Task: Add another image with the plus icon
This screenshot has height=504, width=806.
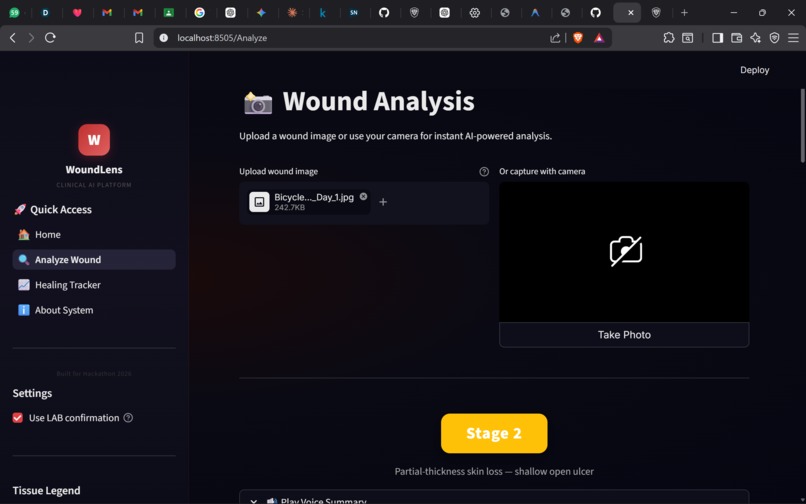Action: coord(383,202)
